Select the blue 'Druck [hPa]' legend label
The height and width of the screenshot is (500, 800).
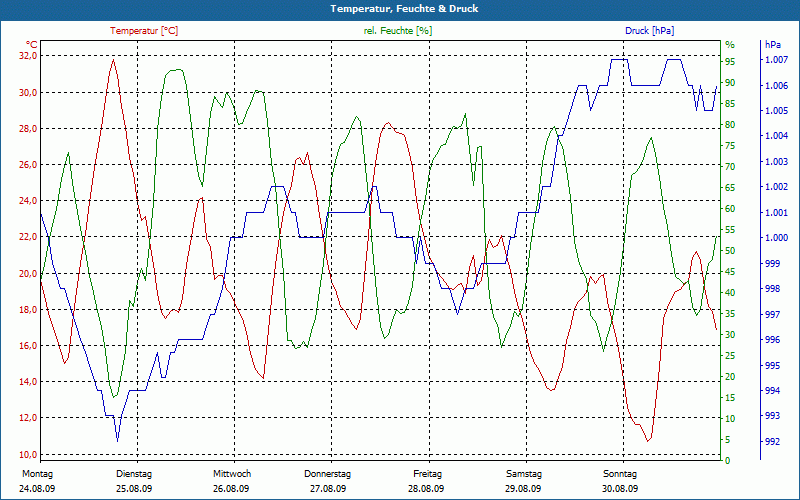click(649, 31)
